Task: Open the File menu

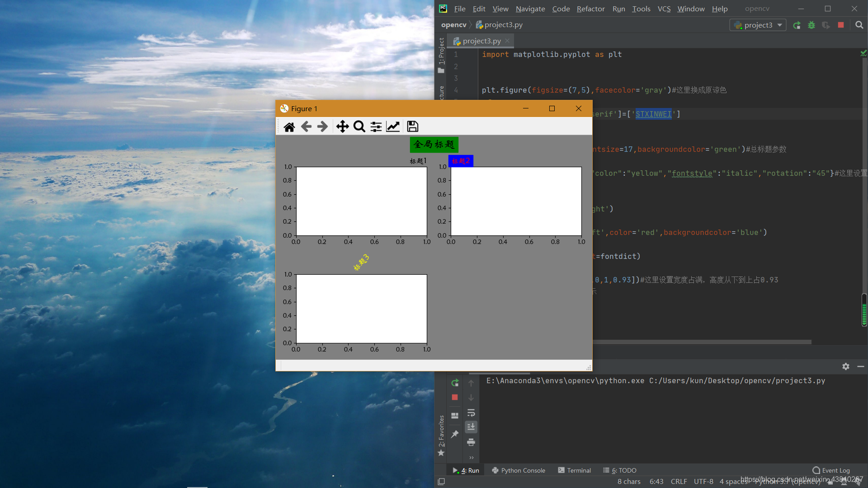Action: tap(460, 9)
